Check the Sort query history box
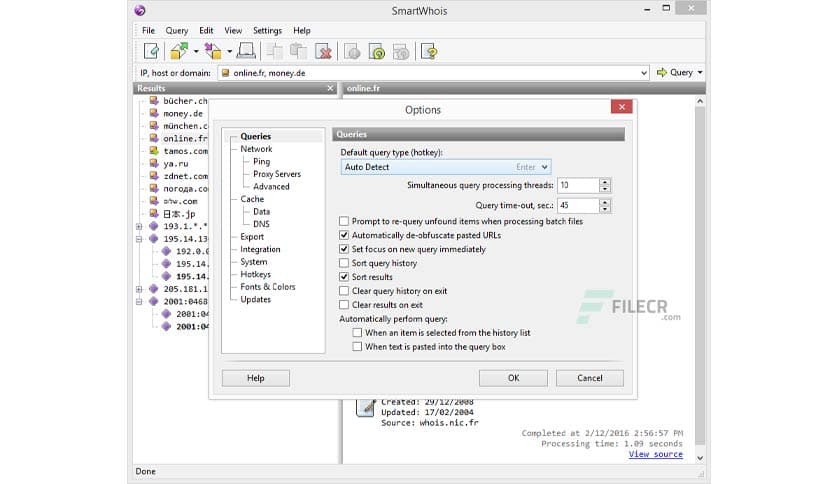 point(344,263)
